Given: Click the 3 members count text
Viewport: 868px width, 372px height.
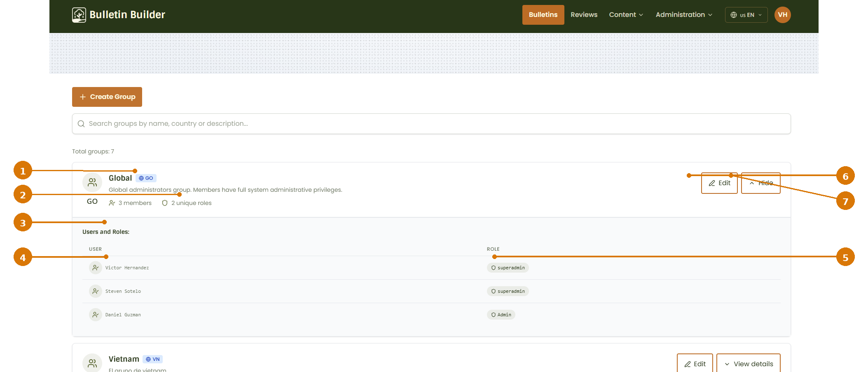Looking at the screenshot, I should (x=135, y=203).
